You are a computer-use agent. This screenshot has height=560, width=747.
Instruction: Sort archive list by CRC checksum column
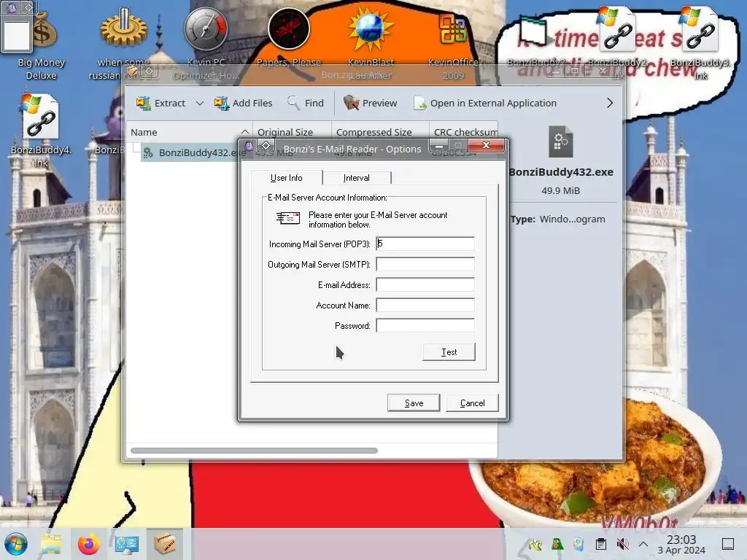[x=463, y=132]
